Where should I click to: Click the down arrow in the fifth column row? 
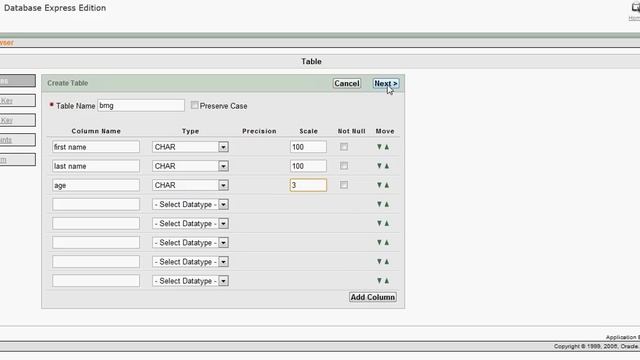[379, 223]
